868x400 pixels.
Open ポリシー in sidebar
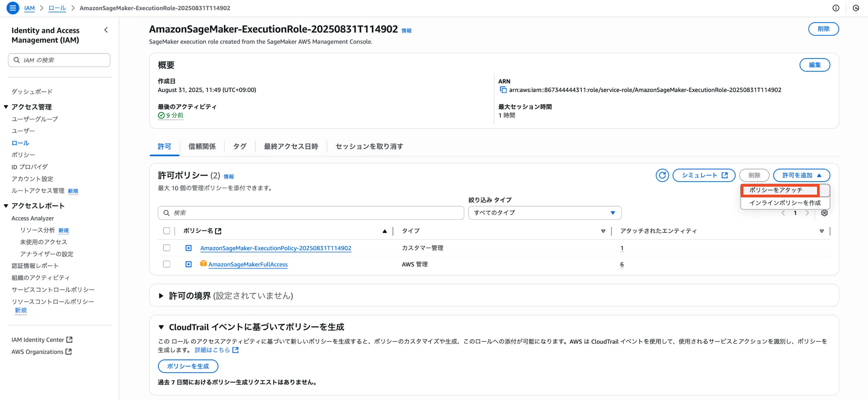tap(23, 155)
